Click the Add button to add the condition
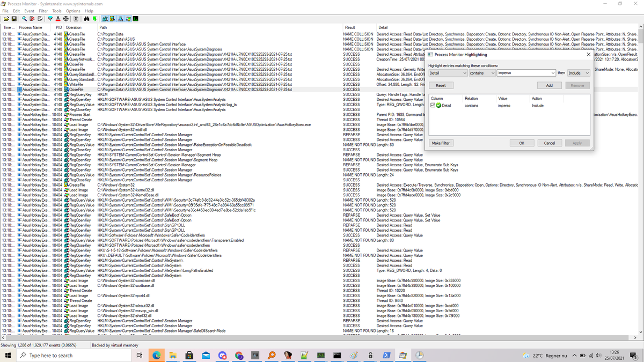Screen dimensions: 644x362 (x=549, y=85)
